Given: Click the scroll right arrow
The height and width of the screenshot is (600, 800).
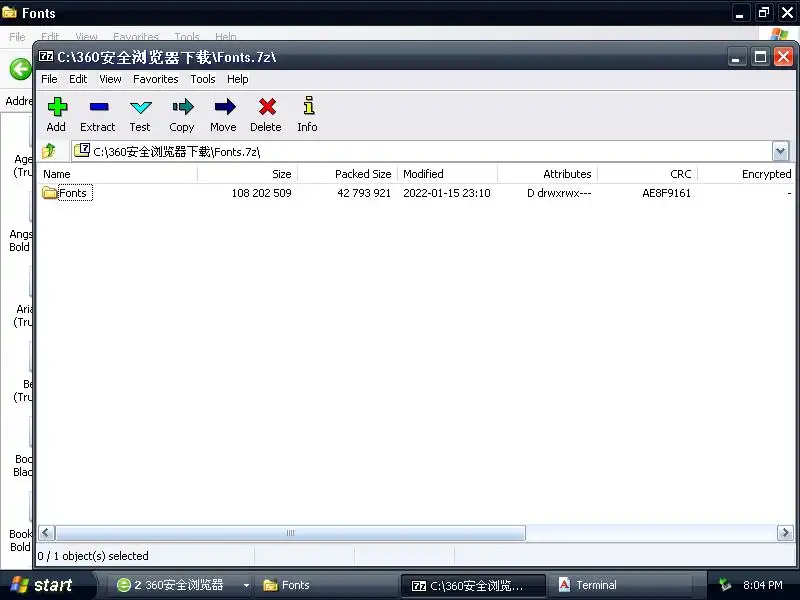Looking at the screenshot, I should pos(785,533).
